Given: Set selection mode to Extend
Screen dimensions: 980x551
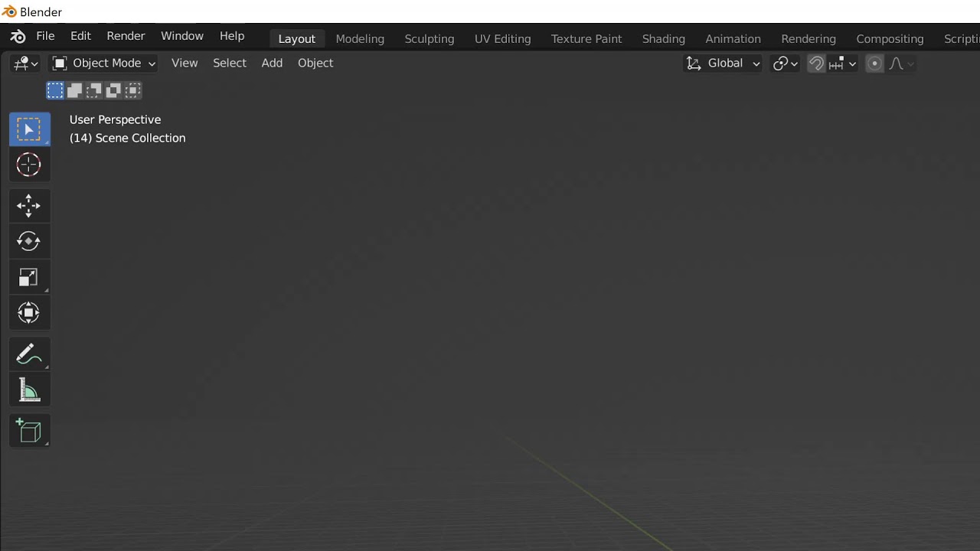Looking at the screenshot, I should click(74, 91).
